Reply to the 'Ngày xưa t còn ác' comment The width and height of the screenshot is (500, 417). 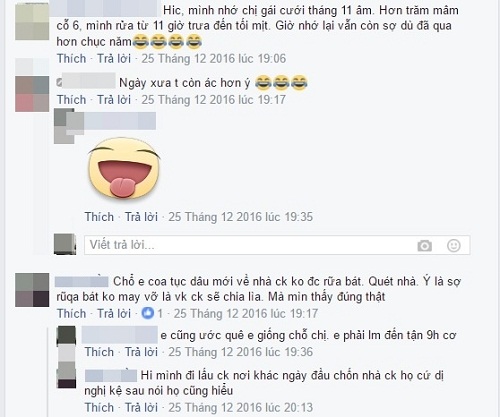tap(114, 100)
